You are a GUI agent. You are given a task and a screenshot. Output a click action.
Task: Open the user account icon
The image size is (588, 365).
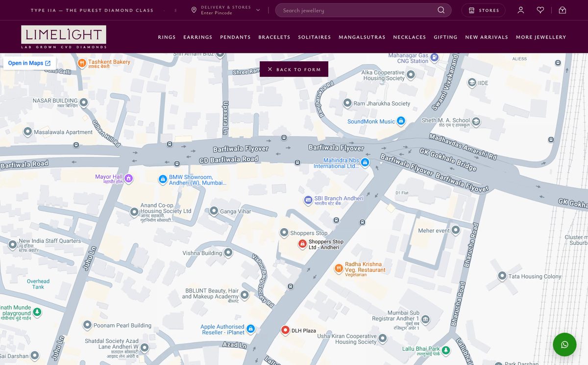point(521,10)
